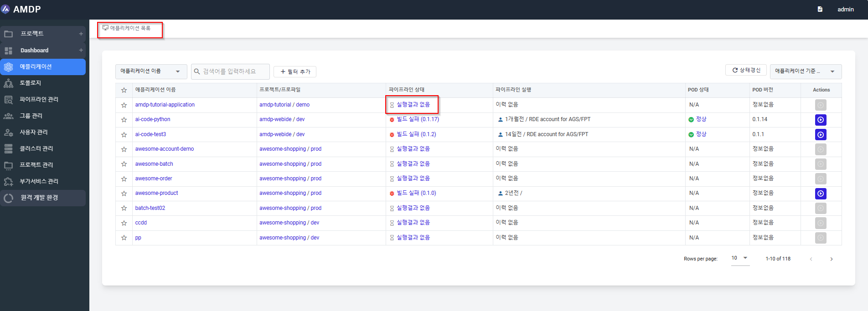Viewport: 868px width, 311px height.
Task: Select the 애플리케이션 sidebar menu
Action: coord(43,66)
